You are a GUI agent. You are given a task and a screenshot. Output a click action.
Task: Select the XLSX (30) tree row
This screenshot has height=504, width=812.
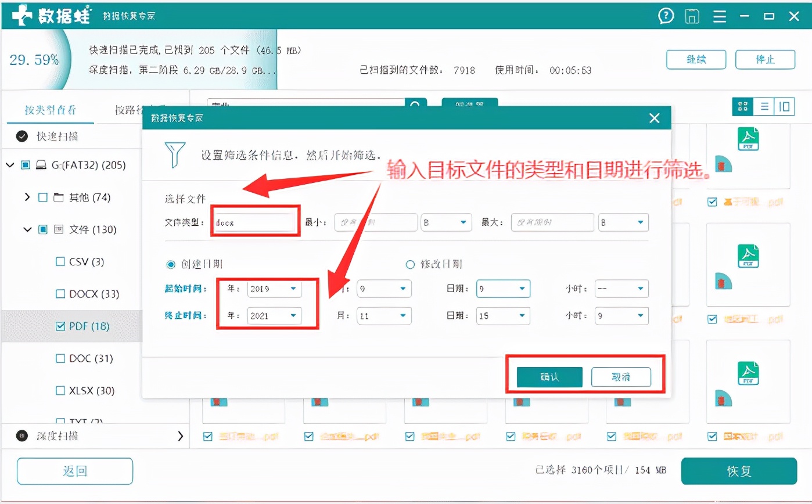[71, 391]
